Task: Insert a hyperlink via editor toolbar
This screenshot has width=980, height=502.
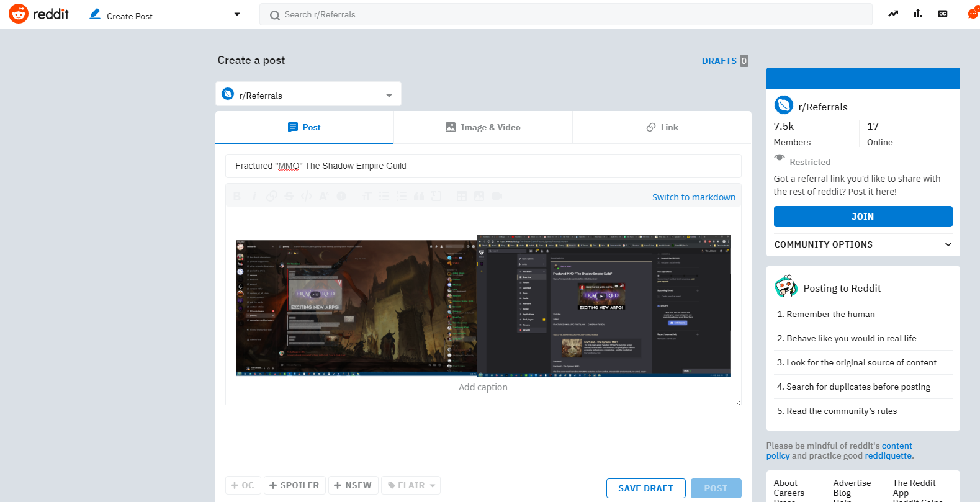Action: 271,196
